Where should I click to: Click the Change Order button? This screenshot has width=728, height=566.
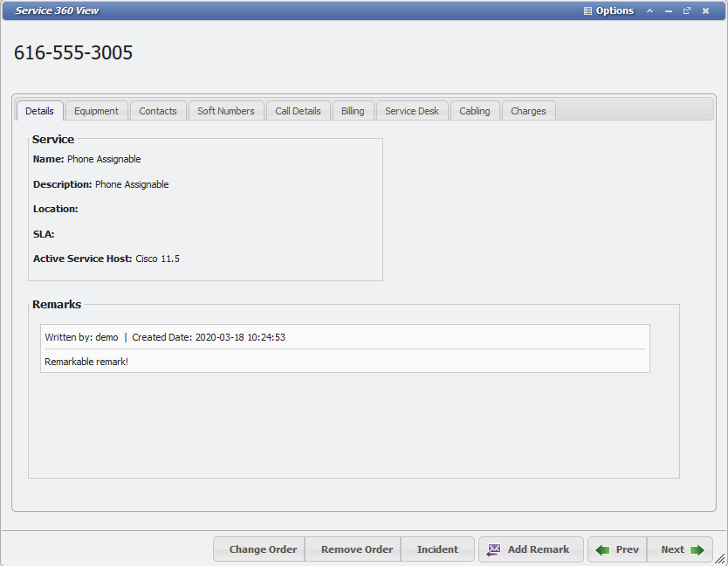pos(263,549)
